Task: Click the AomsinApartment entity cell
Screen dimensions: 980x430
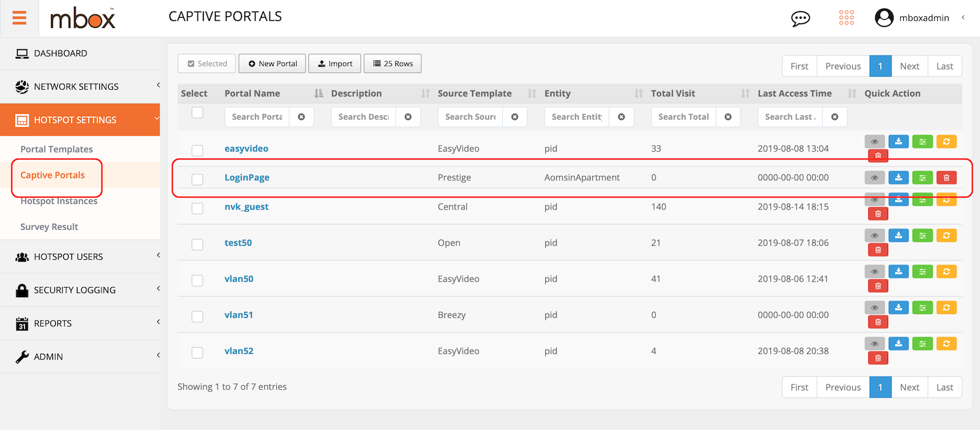Action: point(583,178)
